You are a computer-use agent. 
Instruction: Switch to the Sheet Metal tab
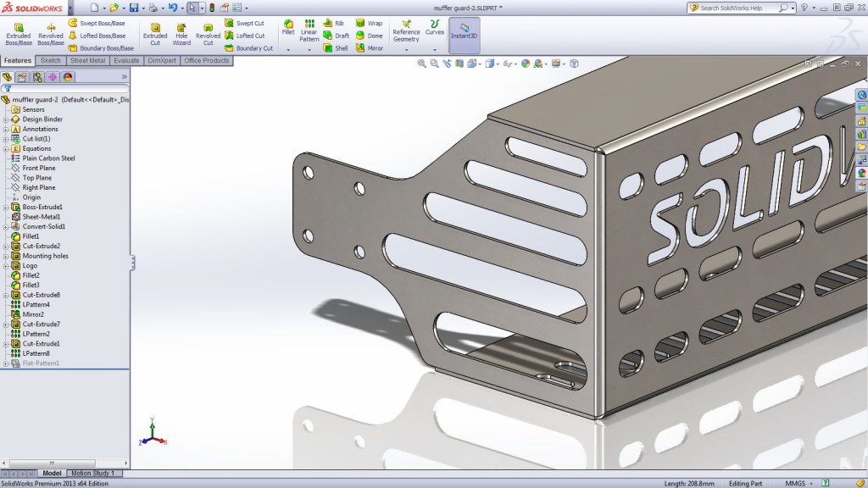pyautogui.click(x=87, y=61)
